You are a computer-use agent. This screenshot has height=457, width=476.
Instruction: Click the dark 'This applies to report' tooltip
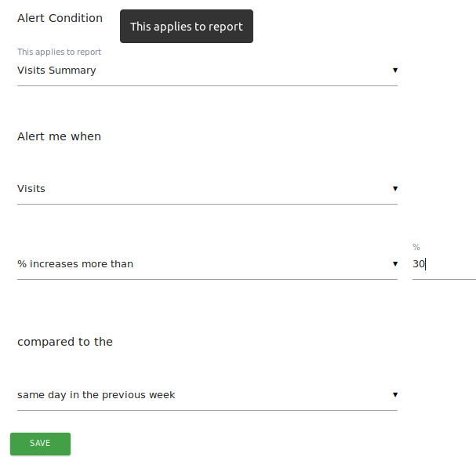(x=187, y=27)
